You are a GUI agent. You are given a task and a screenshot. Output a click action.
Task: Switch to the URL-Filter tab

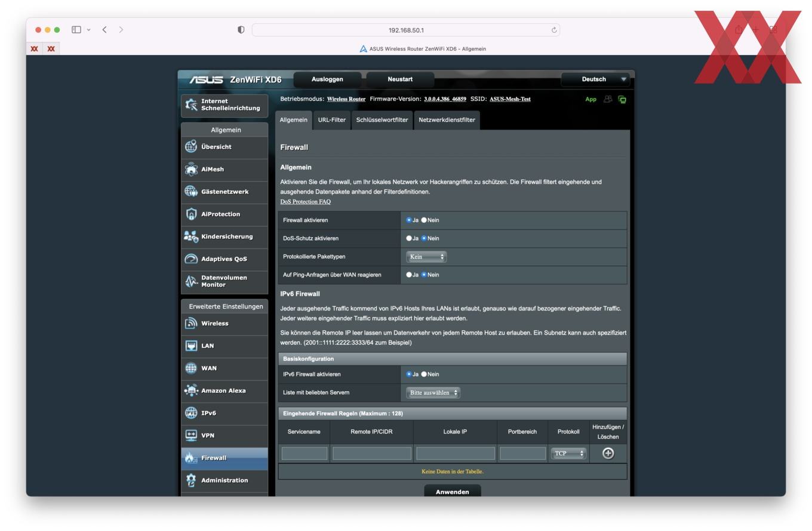332,120
